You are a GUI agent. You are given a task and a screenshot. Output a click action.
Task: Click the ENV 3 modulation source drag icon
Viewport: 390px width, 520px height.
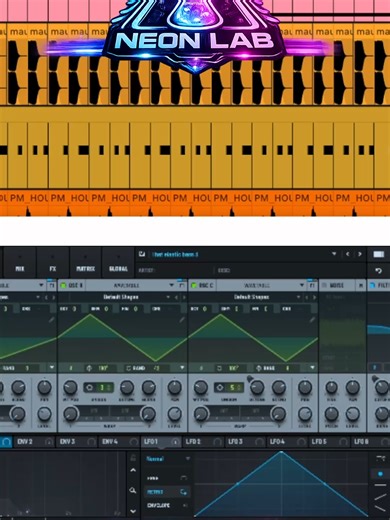pyautogui.click(x=91, y=442)
